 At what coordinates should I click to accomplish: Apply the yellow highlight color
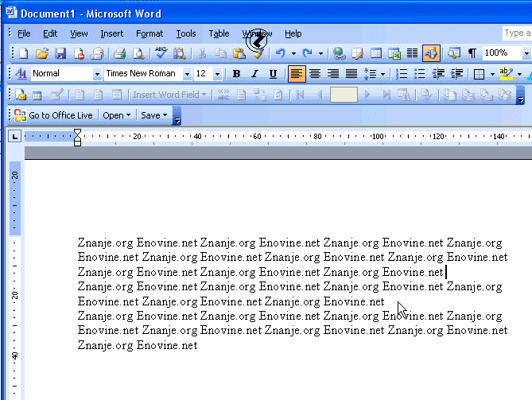[507, 74]
